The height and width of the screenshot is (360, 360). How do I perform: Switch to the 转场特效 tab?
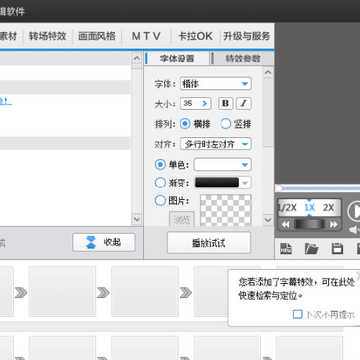point(47,36)
